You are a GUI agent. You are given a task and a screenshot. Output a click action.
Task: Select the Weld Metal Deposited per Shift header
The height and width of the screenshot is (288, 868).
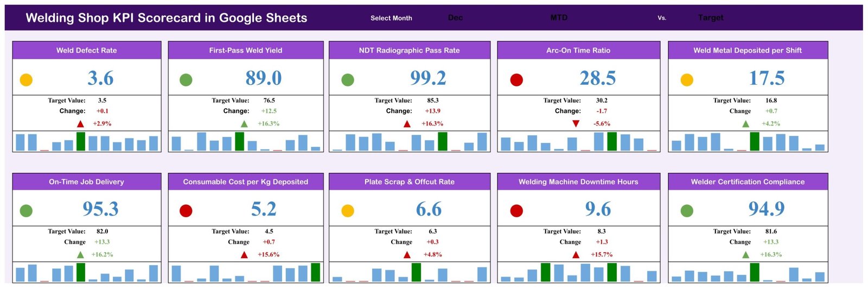point(748,51)
